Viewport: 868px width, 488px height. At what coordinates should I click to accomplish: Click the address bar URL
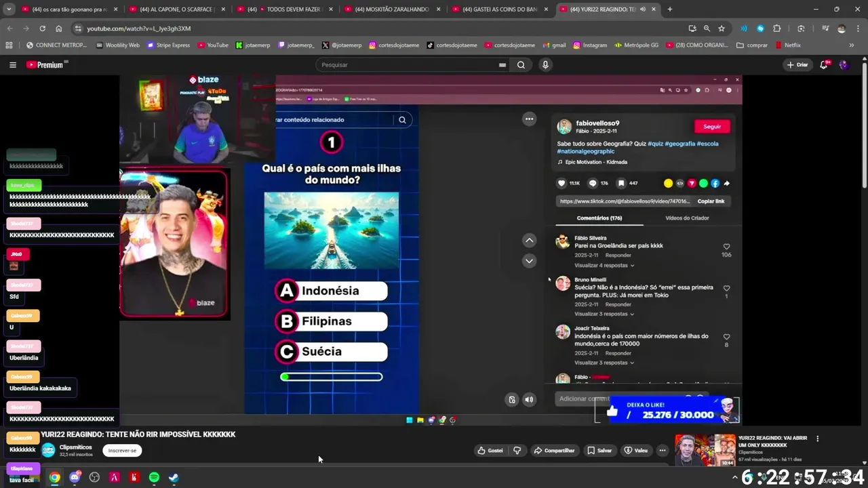138,28
